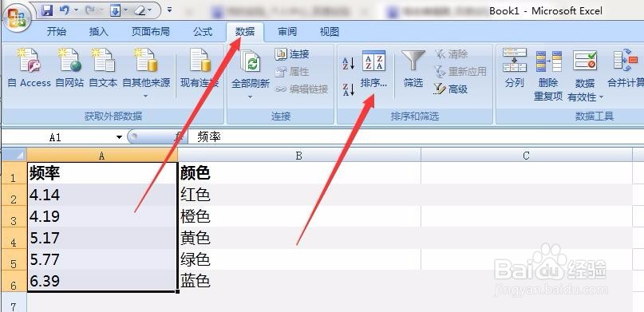Import data 自 Access
The height and width of the screenshot is (312, 644).
30,69
